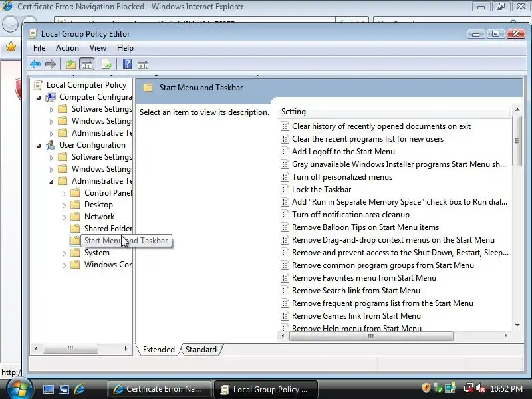This screenshot has width=532, height=399.
Task: Click the settings list horizontal scrollbar thumb
Action: tap(371, 336)
